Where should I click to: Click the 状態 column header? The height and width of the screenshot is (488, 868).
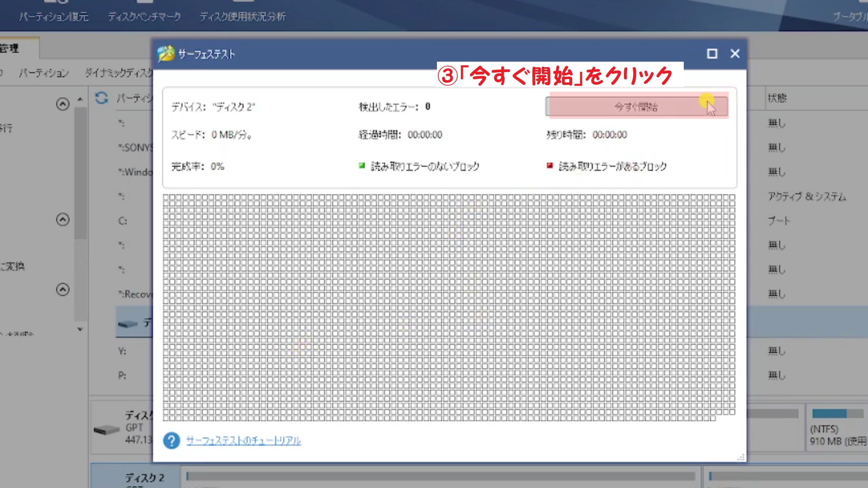777,98
